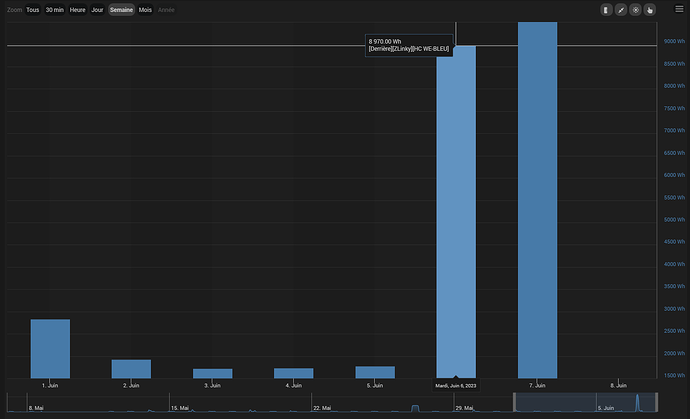Viewport: 690px width, 419px height.
Task: Click the highlighted navigator selection window
Action: tap(585, 402)
